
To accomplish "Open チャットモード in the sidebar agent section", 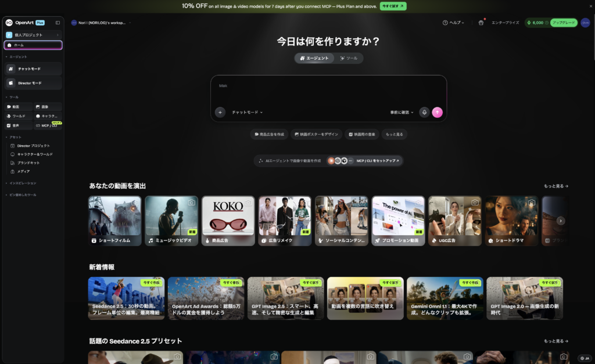I will click(33, 69).
